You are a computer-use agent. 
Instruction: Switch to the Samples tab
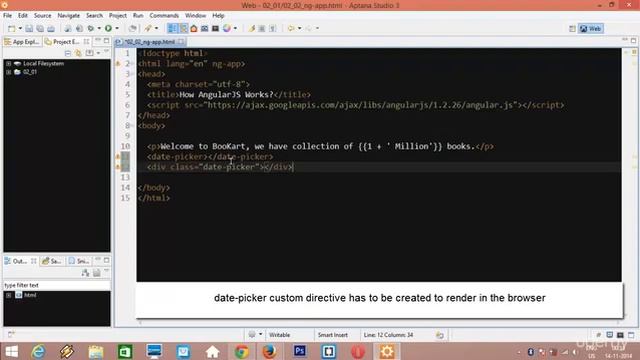click(x=51, y=261)
